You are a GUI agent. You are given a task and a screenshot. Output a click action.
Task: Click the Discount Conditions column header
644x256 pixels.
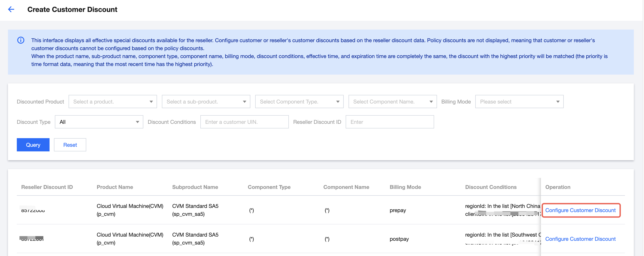[491, 187]
